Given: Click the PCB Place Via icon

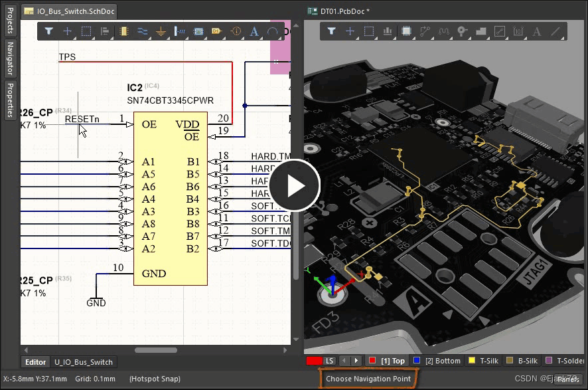Looking at the screenshot, I should 463,31.
